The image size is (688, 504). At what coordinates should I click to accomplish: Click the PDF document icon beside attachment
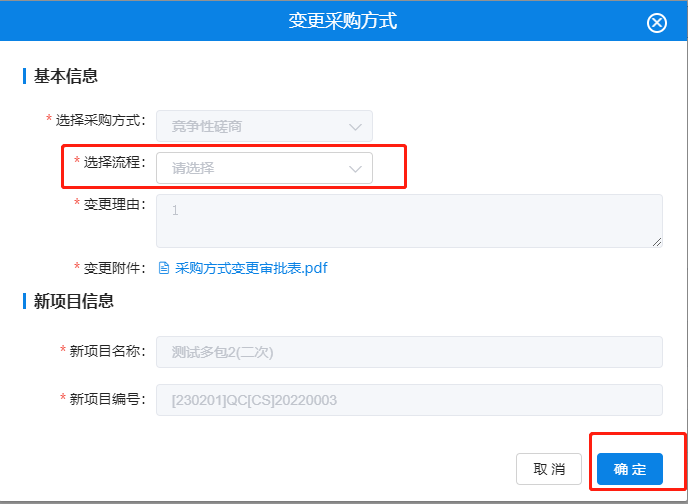click(x=164, y=268)
